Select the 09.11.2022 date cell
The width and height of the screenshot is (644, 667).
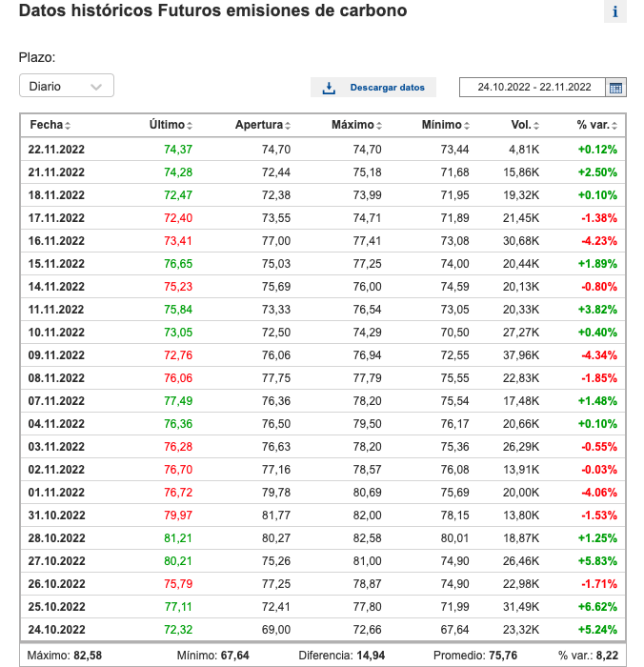pos(56,355)
